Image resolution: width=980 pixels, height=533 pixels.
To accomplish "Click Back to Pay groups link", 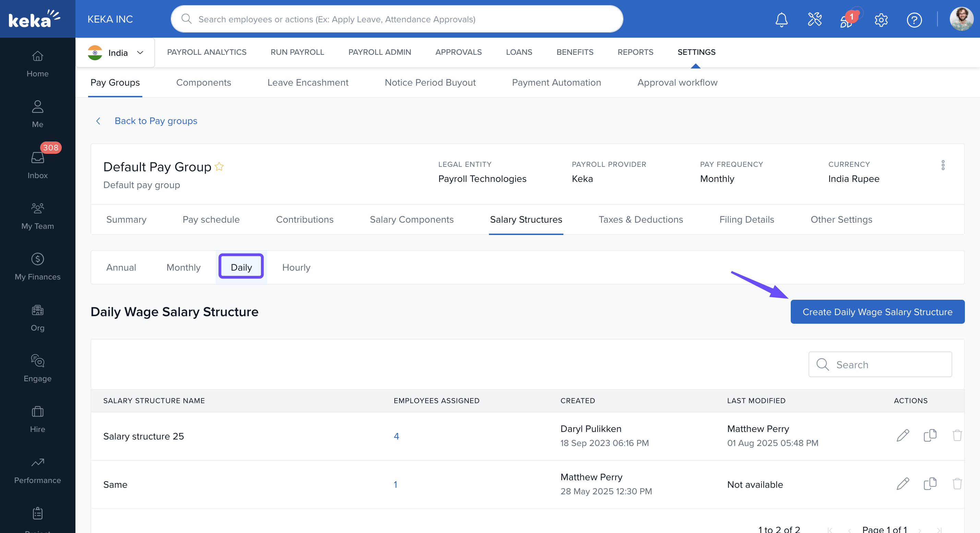I will point(156,121).
